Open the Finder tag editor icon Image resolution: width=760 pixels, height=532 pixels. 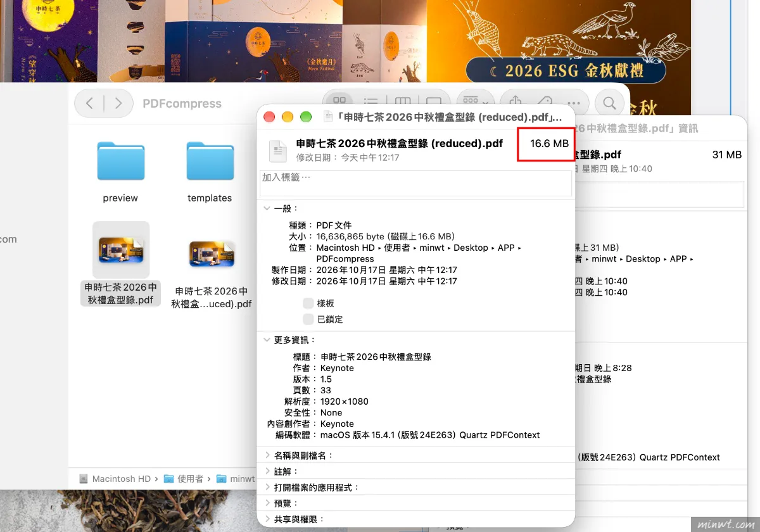545,101
